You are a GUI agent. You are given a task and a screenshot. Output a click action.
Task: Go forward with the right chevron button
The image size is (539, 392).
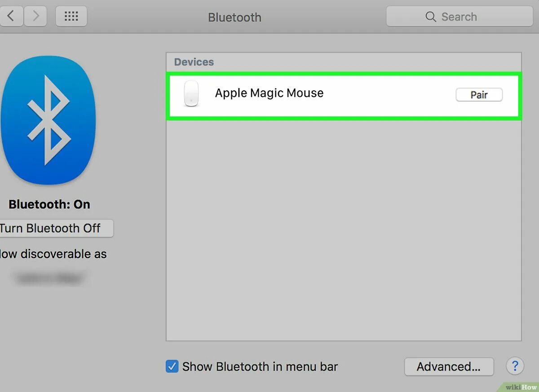click(35, 17)
